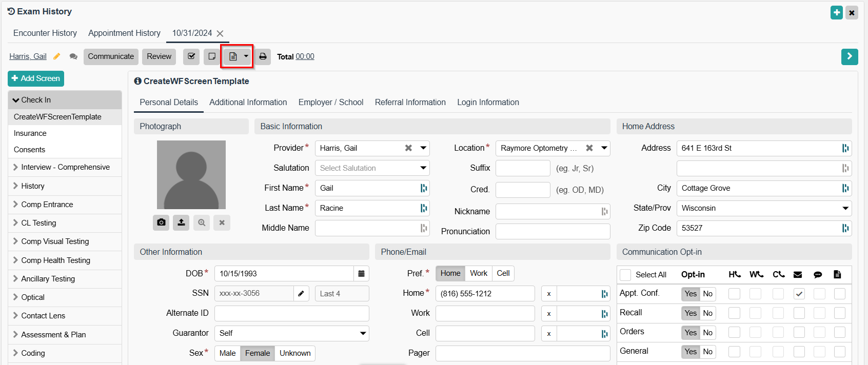868x365 pixels.
Task: Open the State/Prov dropdown
Action: (763, 208)
